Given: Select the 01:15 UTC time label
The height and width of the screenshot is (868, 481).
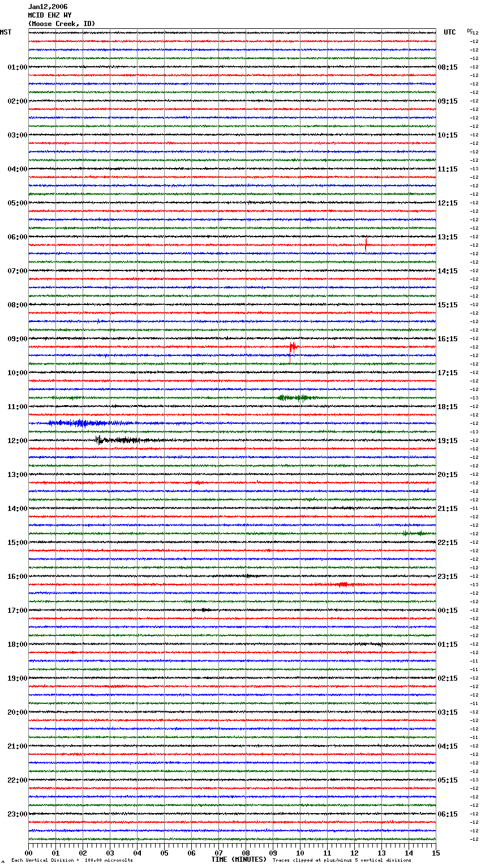Looking at the screenshot, I should pos(448,644).
